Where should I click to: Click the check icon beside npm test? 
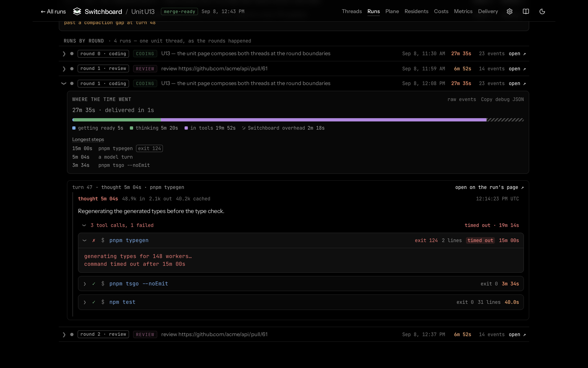coord(94,302)
